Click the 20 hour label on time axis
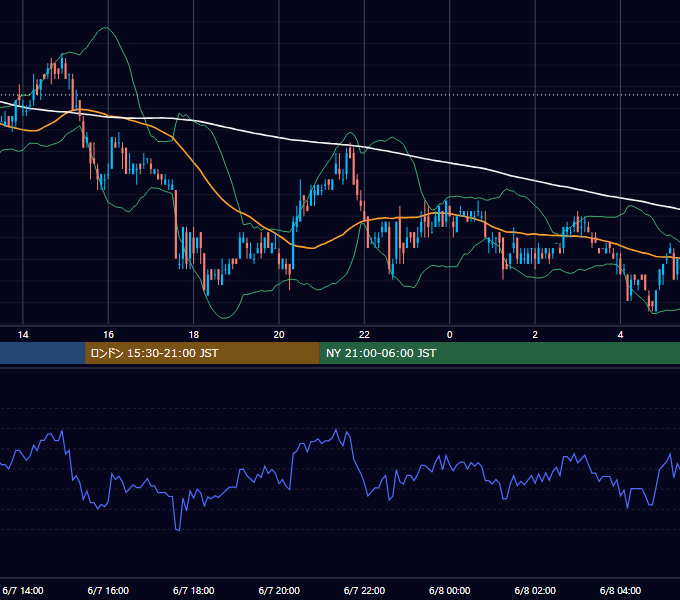Viewport: 680px width, 600px height. coord(279,335)
